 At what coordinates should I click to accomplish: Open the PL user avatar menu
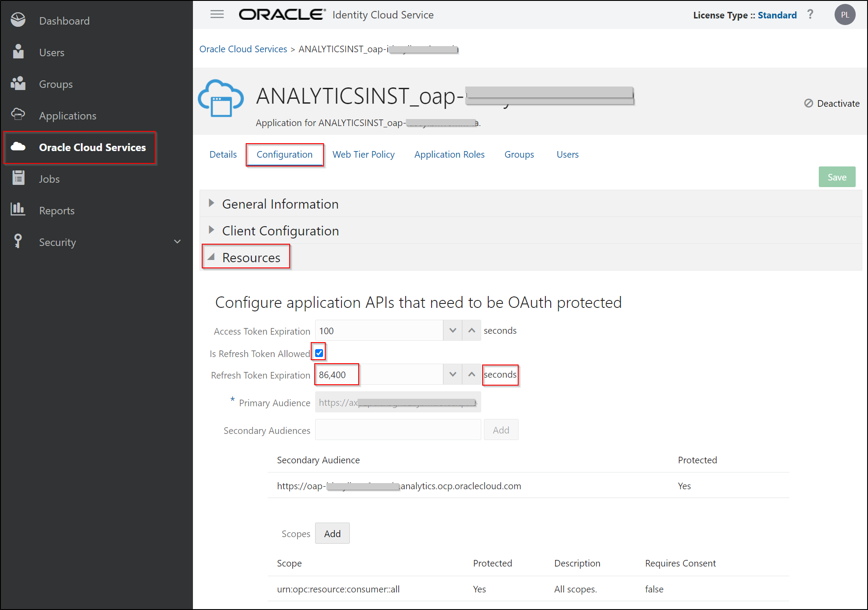coord(845,14)
